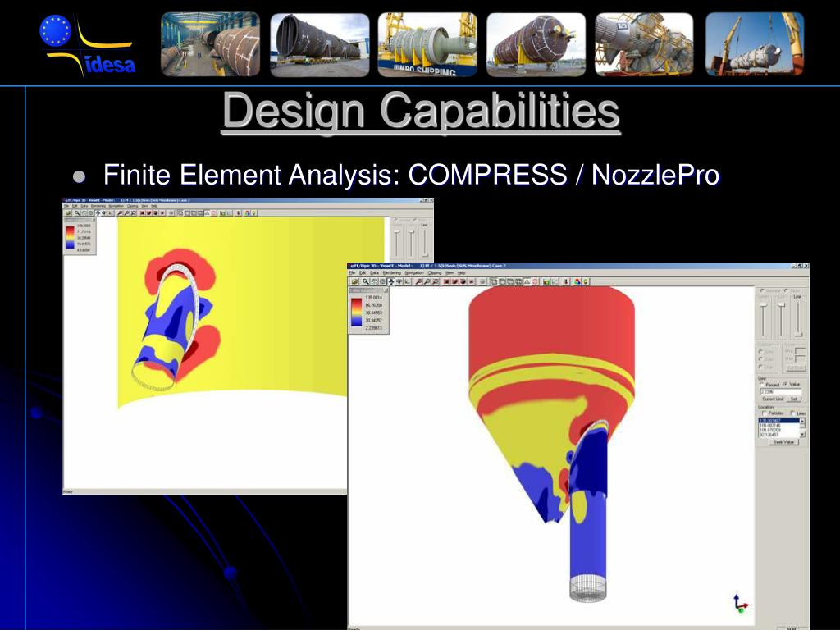Click the RGB color wheel icon, front window

point(577,281)
